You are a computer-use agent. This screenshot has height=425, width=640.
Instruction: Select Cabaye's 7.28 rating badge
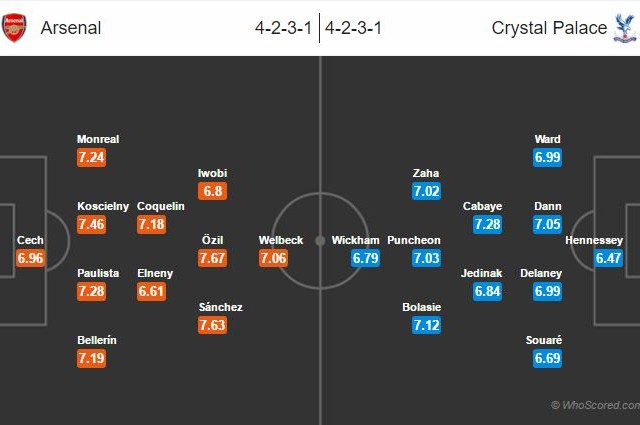pos(488,224)
